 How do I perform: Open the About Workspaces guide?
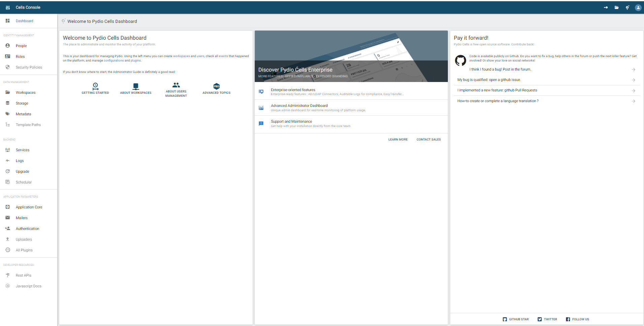(136, 89)
